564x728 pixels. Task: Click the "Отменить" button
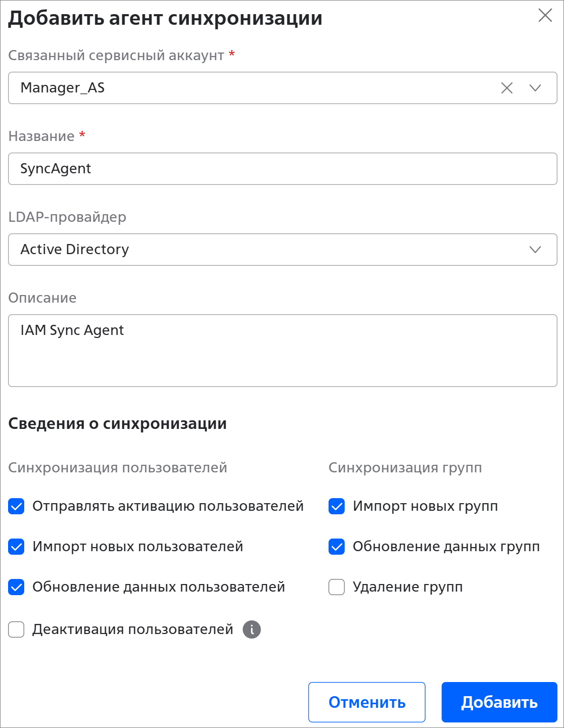367,702
